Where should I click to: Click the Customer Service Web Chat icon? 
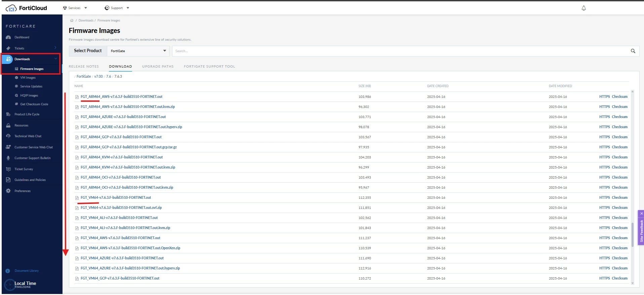[x=8, y=147]
